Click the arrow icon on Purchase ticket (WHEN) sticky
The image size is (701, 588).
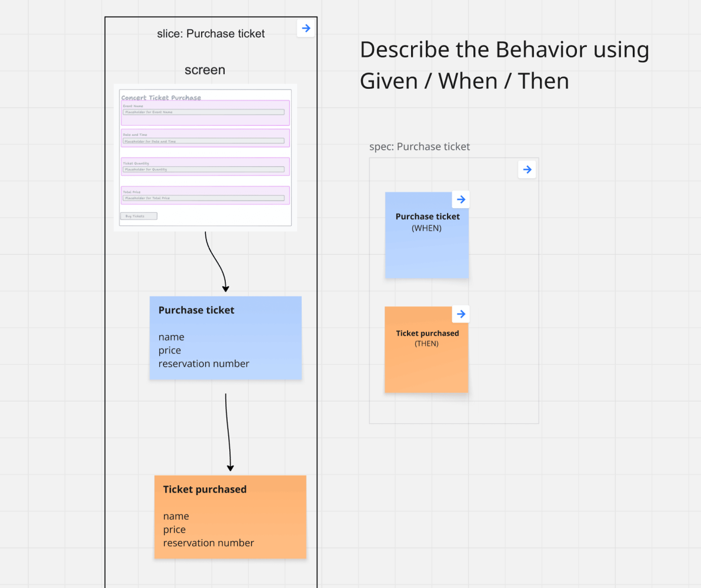point(461,199)
